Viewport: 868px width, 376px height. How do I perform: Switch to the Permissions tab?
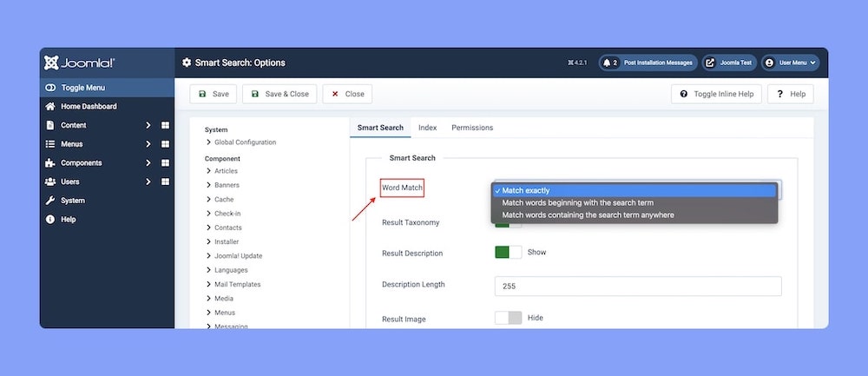pos(472,128)
